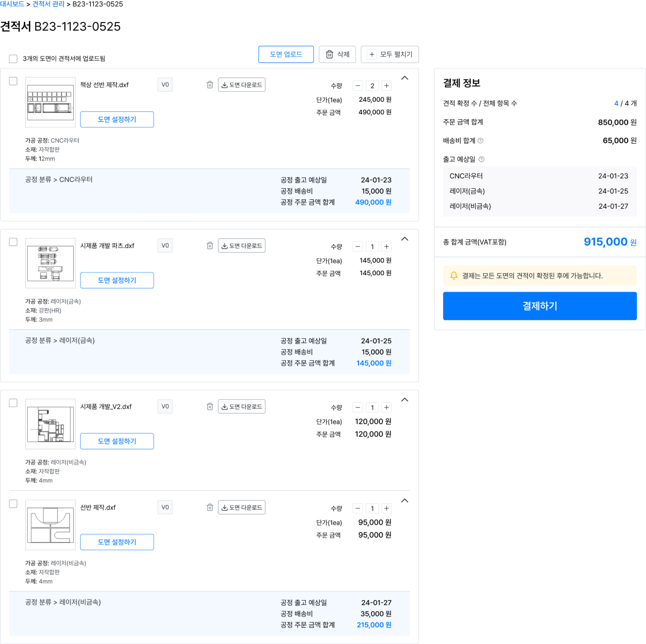Open the 대시보드 menu

coord(12,4)
